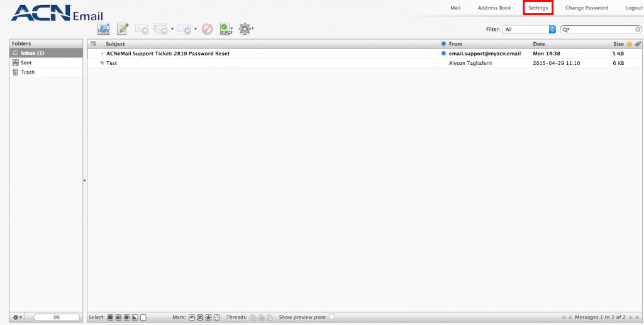Expand the folder actions gear menu
644x325 pixels.
tap(18, 317)
